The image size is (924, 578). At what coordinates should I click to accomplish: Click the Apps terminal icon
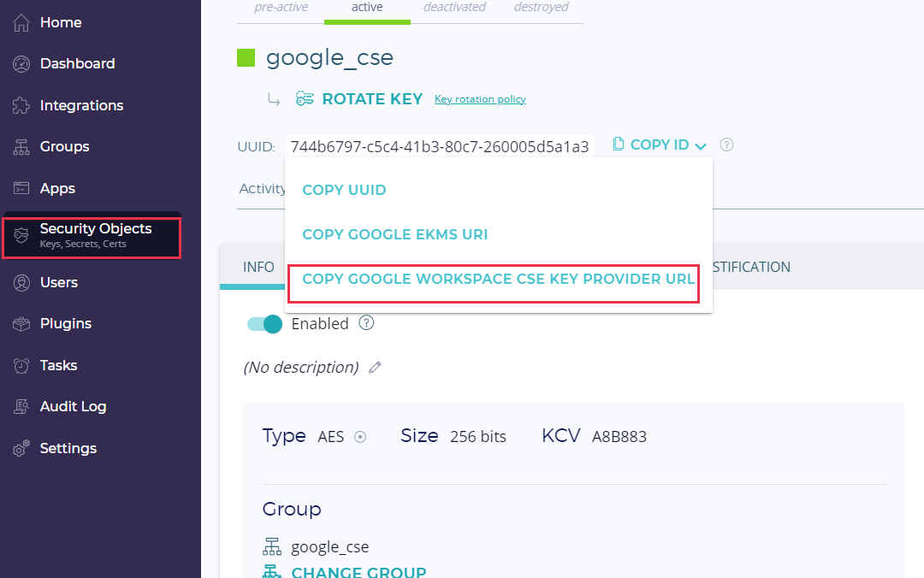coord(21,189)
